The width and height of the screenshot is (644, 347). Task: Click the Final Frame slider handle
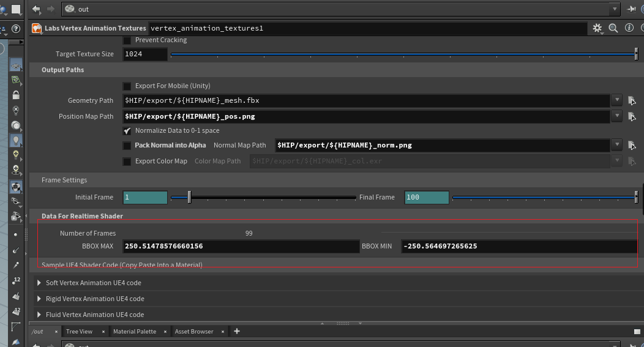click(636, 197)
